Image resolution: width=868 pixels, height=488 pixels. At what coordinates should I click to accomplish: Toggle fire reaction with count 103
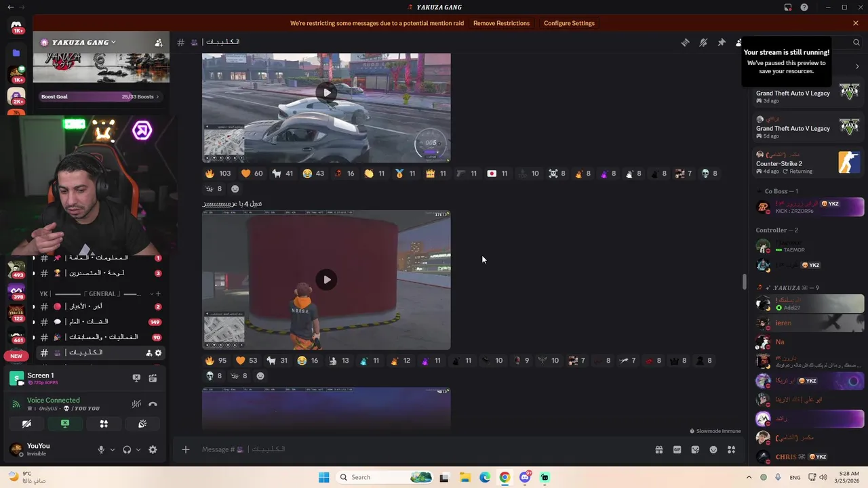tap(218, 174)
